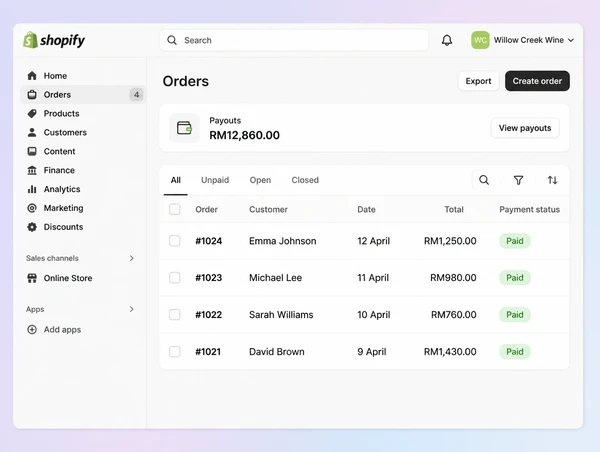Image resolution: width=600 pixels, height=452 pixels.
Task: Click the Create order button
Action: (537, 81)
